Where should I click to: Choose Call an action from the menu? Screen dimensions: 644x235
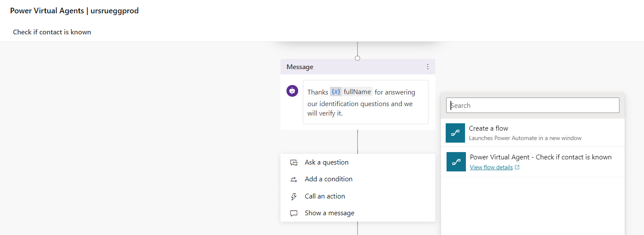pyautogui.click(x=358, y=196)
